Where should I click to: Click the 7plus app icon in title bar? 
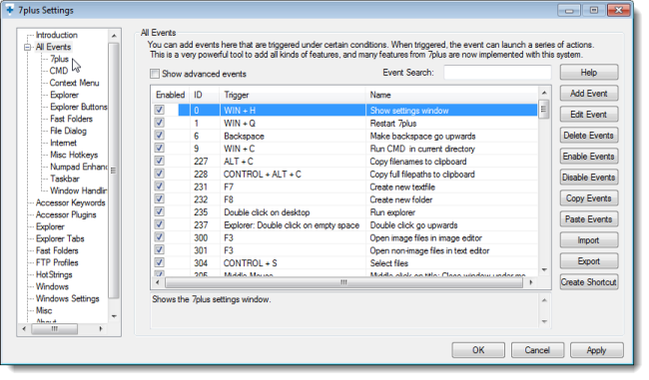pyautogui.click(x=10, y=10)
